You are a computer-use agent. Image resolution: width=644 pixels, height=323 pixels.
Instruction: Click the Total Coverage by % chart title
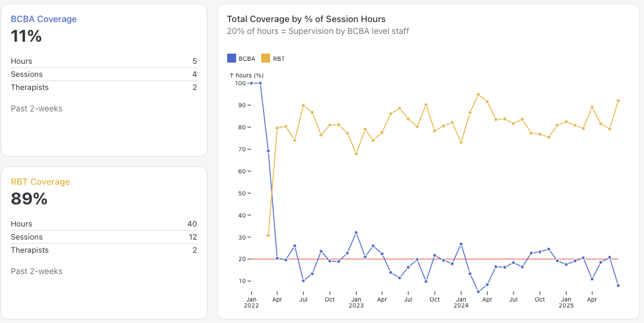[306, 19]
